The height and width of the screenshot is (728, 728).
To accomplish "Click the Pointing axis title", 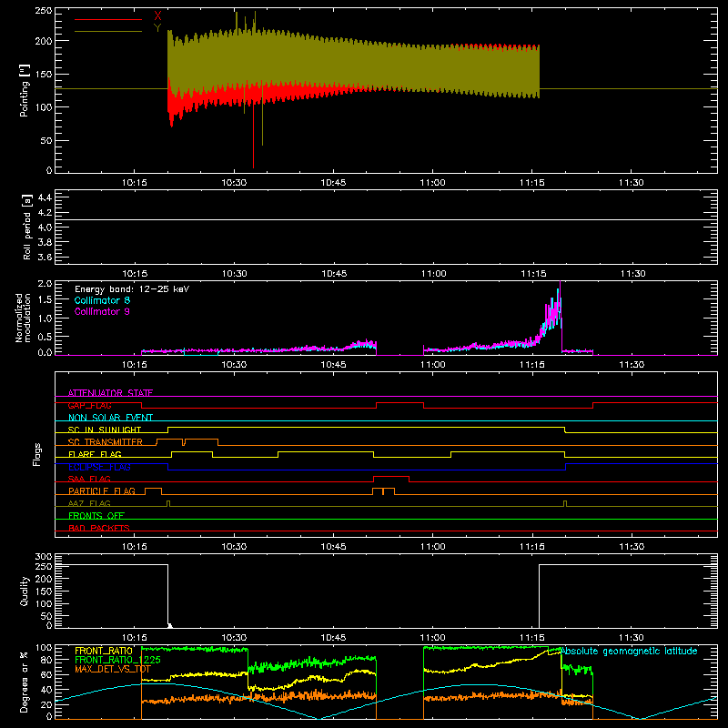I will (25, 90).
